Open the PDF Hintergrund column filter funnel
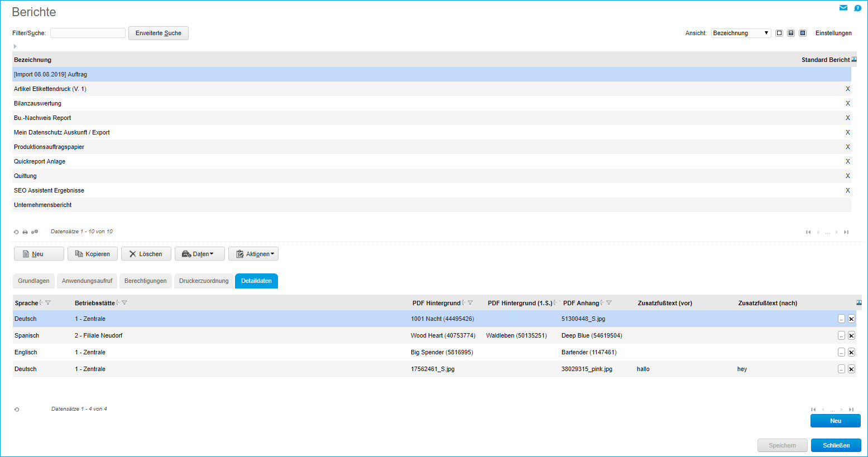This screenshot has width=868, height=457. tap(470, 302)
